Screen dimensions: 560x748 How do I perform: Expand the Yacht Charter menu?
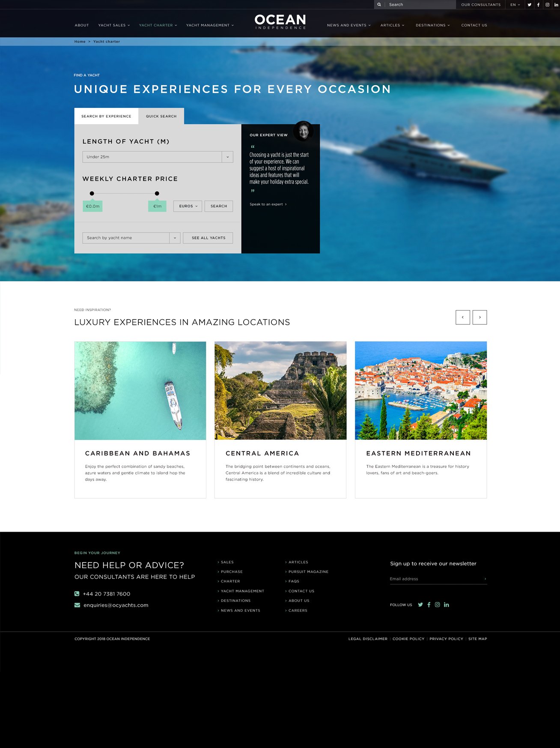158,25
